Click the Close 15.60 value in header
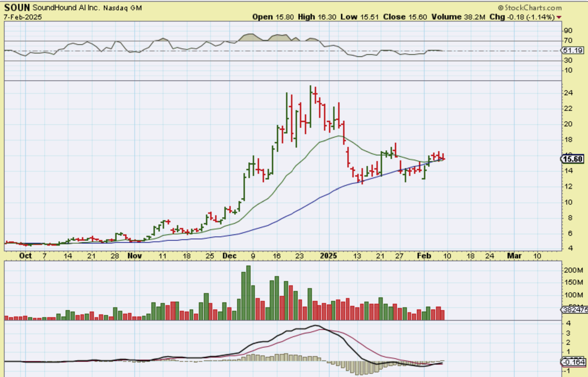The image size is (588, 377). [x=405, y=17]
